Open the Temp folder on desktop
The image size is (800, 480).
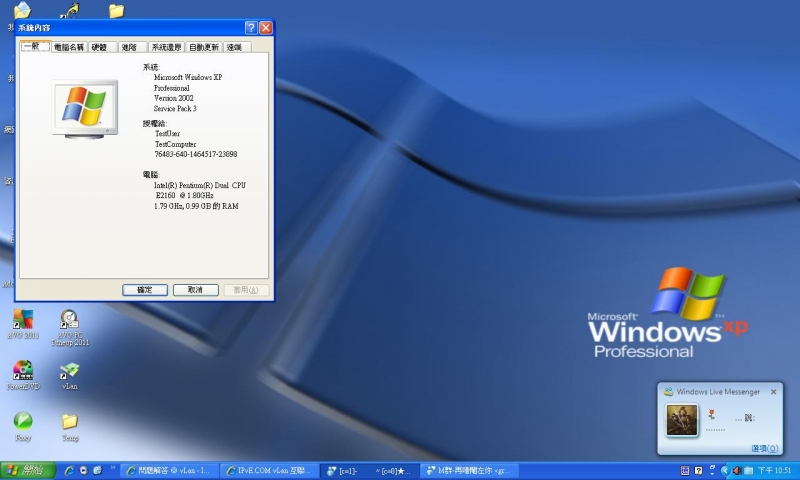pos(69,421)
